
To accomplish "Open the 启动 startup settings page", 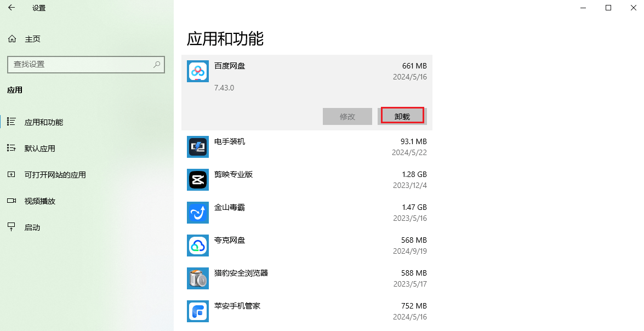I will click(33, 227).
